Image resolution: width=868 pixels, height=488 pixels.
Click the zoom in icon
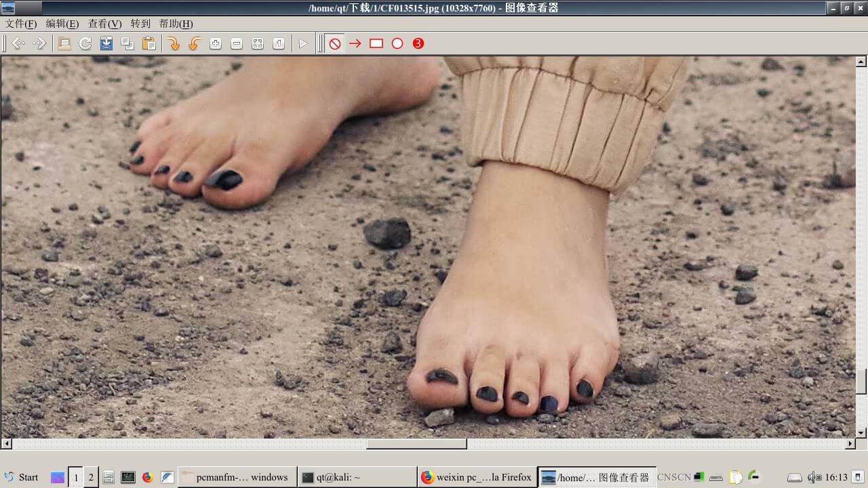216,43
